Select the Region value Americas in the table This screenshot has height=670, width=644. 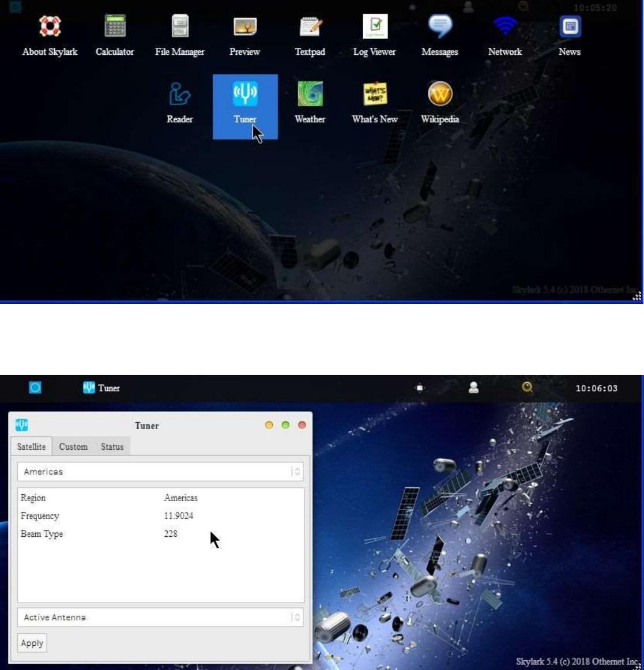(181, 498)
